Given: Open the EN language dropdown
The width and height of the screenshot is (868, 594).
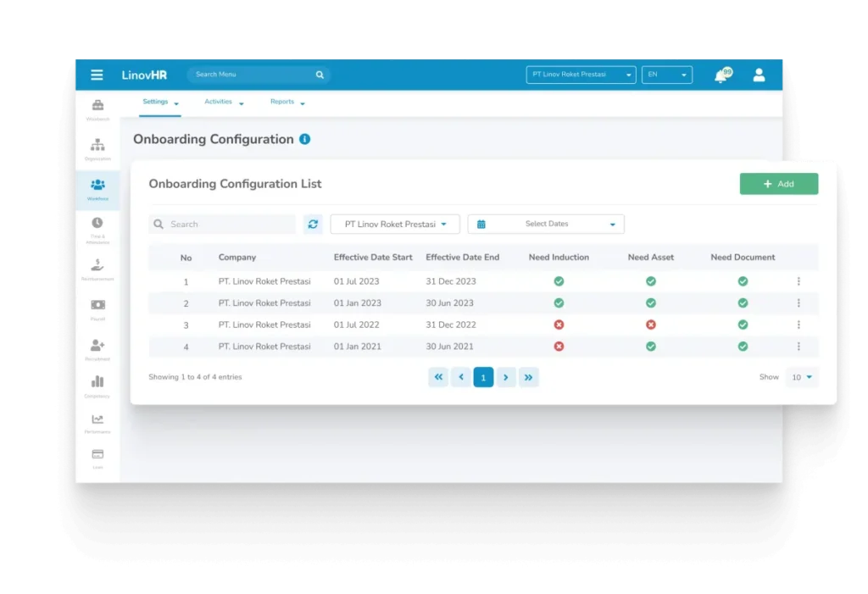Looking at the screenshot, I should (666, 75).
